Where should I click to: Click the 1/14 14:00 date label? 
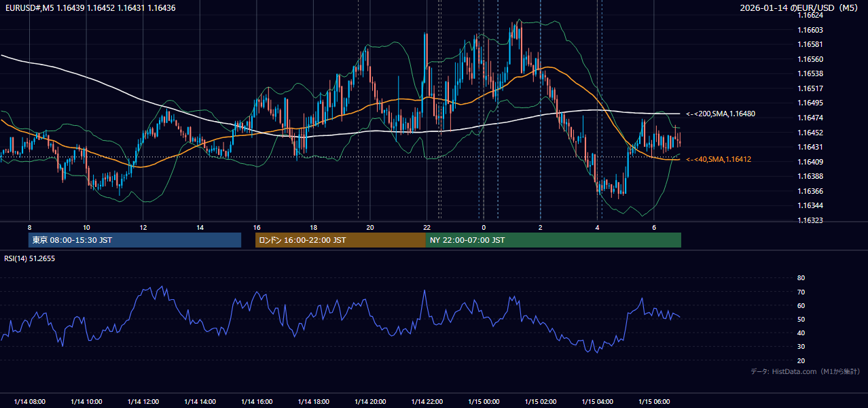tap(200, 402)
